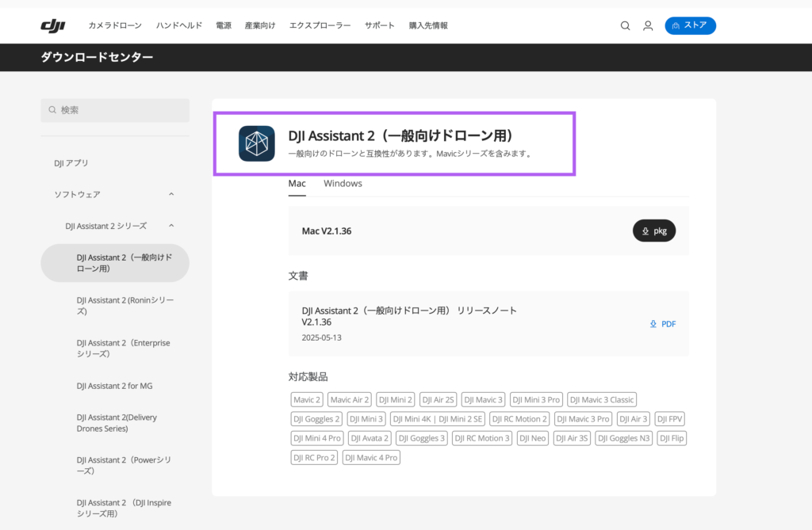Select DJI Assistant 2（Powerシリーズ）
Screen dimensions: 812x530
(124, 465)
